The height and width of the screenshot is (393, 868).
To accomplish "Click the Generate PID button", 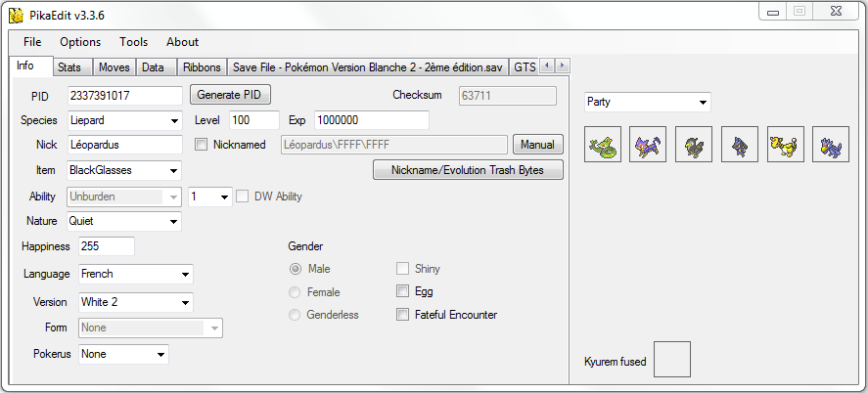I will click(230, 95).
